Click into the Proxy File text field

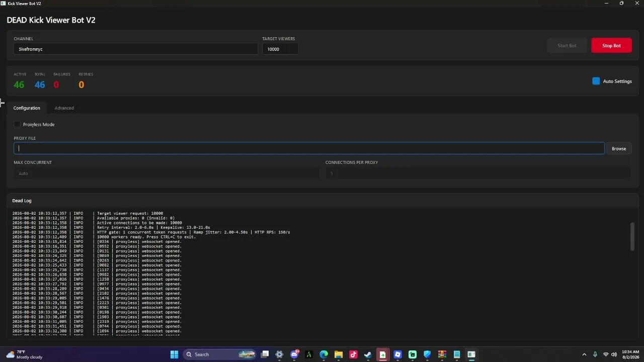(x=309, y=148)
